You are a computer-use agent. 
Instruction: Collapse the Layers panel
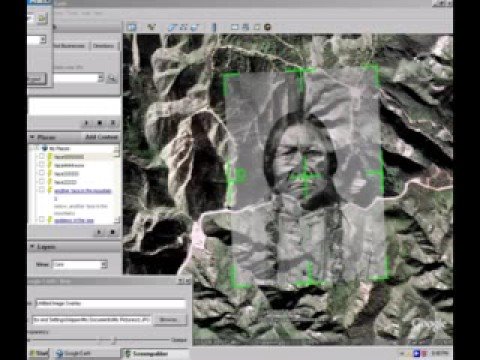pos(32,246)
